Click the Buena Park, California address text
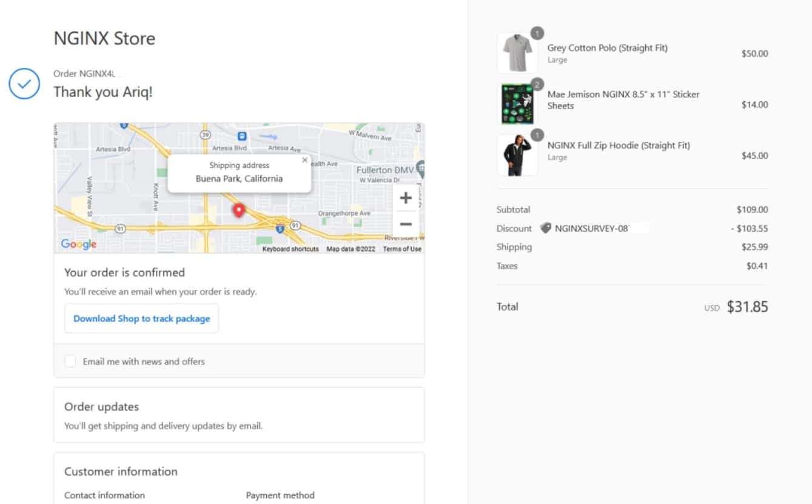Screen dimensions: 812x504 [x=239, y=178]
